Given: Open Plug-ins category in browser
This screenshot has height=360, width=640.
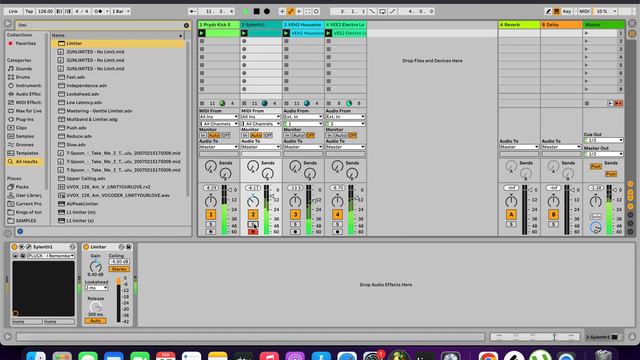Looking at the screenshot, I should click(24, 120).
